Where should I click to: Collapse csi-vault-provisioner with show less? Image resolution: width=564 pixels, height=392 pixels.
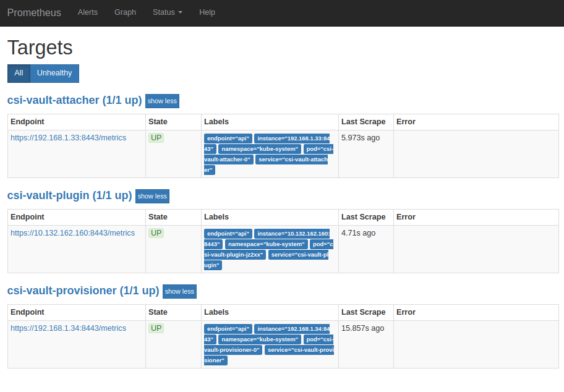tap(179, 292)
